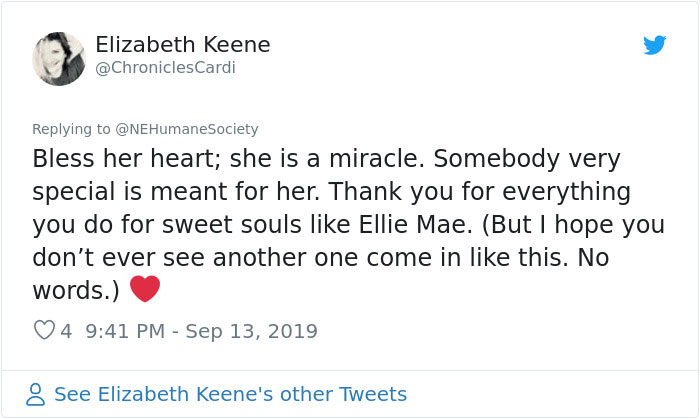Viewport: 700px width, 419px height.
Task: Like the tweet with the heart outline
Action: coord(44,331)
